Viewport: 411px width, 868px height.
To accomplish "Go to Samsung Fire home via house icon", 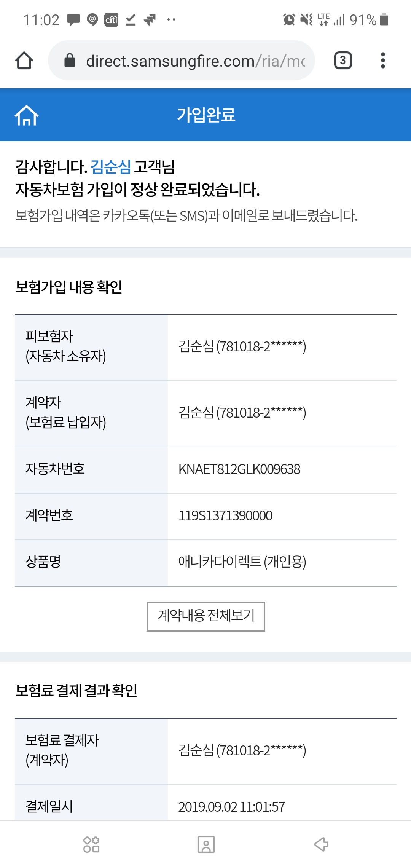I will [x=27, y=115].
